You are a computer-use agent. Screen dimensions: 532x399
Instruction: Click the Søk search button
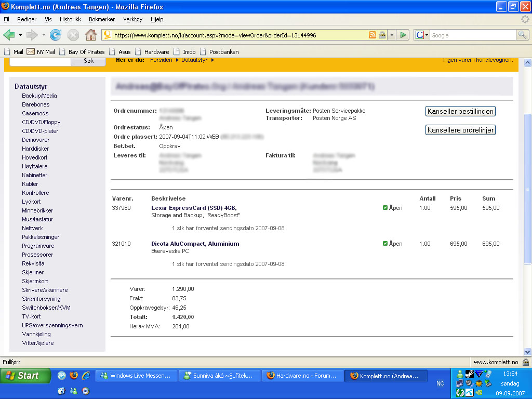tap(88, 61)
